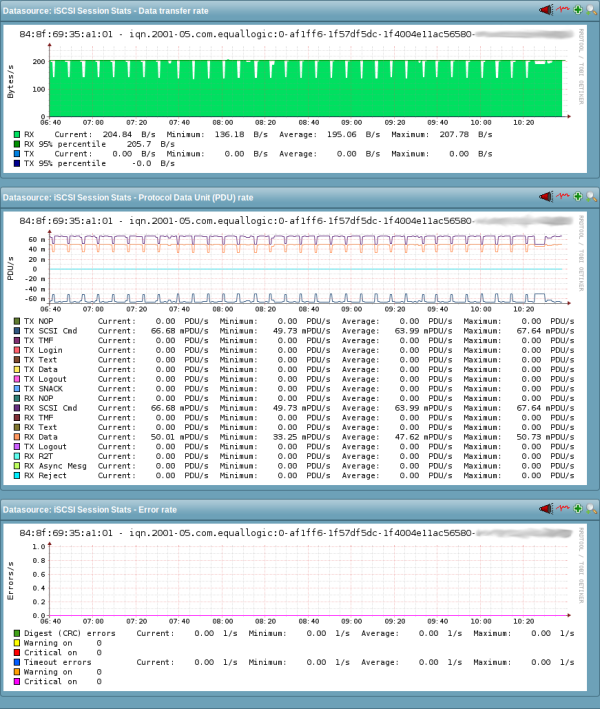Image resolution: width=600 pixels, height=709 pixels.
Task: Click the Digest (CRC) errors legend label
Action: [70, 633]
